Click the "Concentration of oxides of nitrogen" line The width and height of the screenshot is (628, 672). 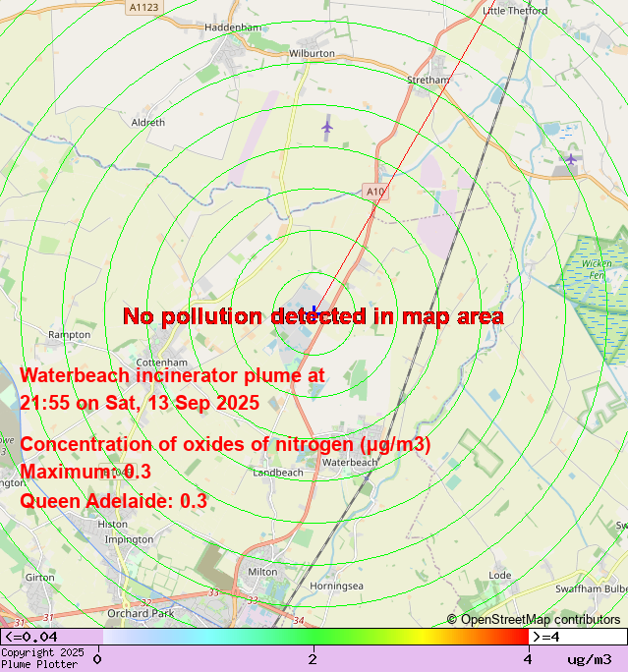pos(225,444)
